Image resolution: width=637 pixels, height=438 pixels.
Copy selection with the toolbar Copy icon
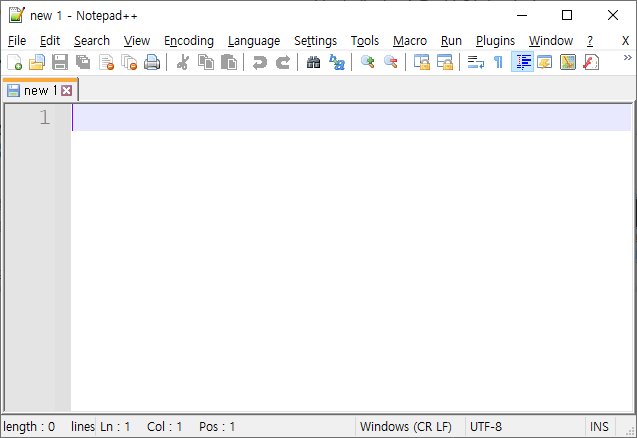206,62
